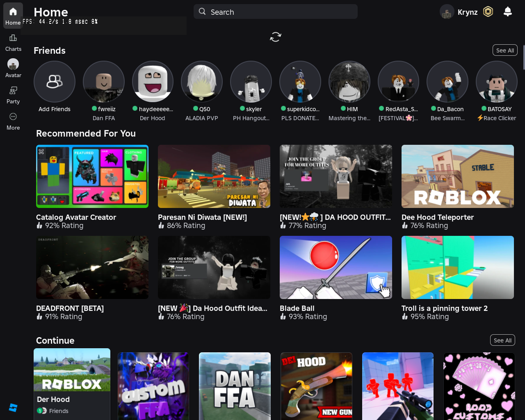Open Der Hood card in Continue

pos(72,384)
